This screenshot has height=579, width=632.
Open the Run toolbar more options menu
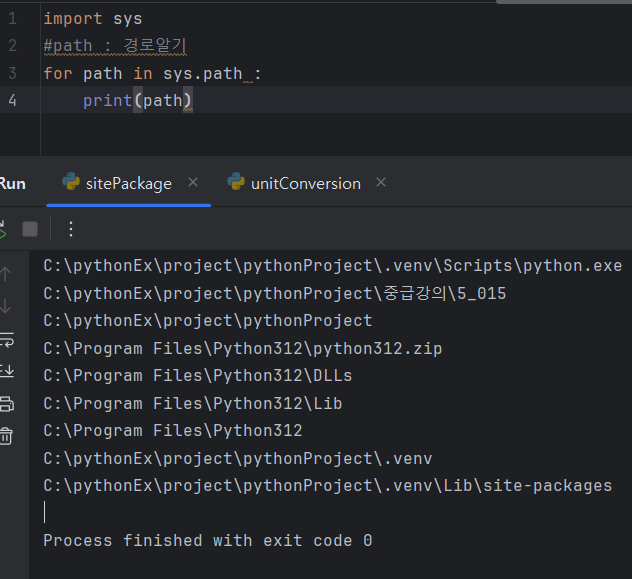(x=70, y=229)
